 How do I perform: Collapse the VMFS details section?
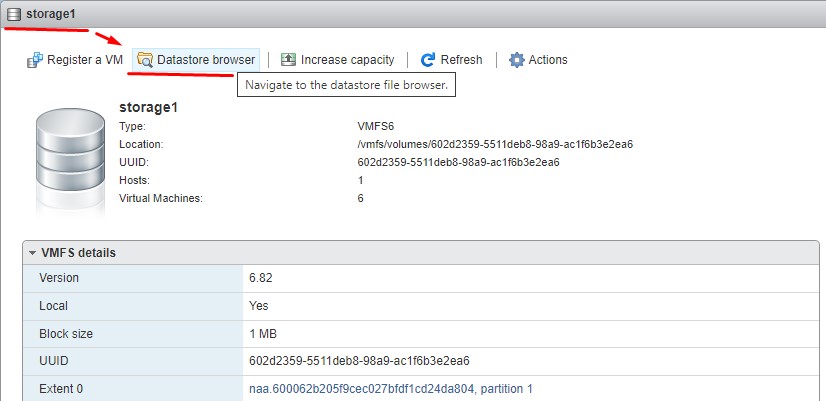(x=32, y=253)
